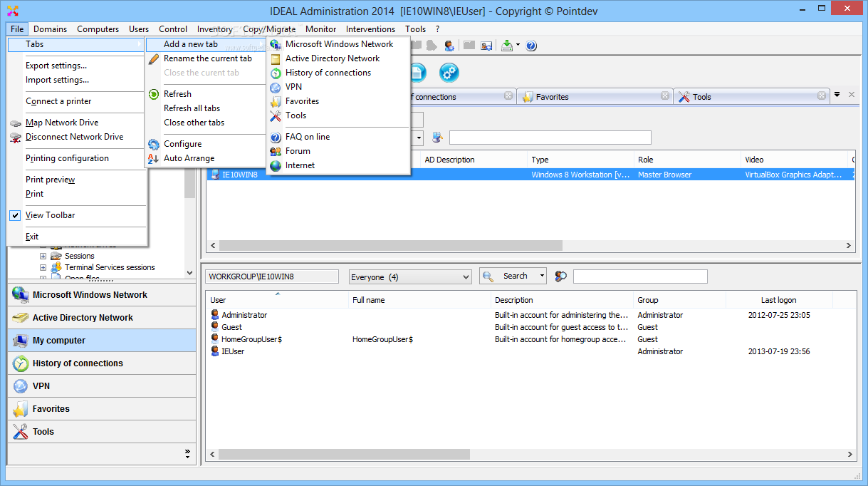The height and width of the screenshot is (486, 868).
Task: Sort by the Role column header
Action: 687,160
